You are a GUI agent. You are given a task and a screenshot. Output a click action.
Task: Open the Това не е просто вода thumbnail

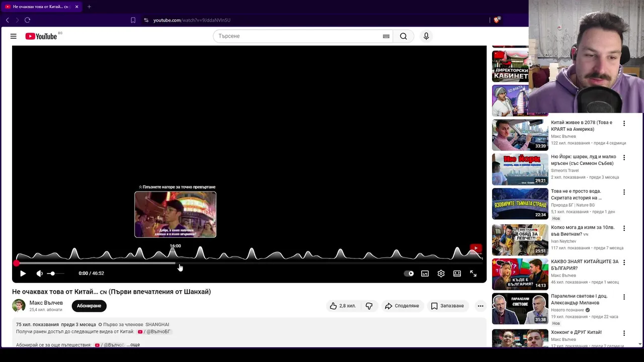[x=520, y=204]
